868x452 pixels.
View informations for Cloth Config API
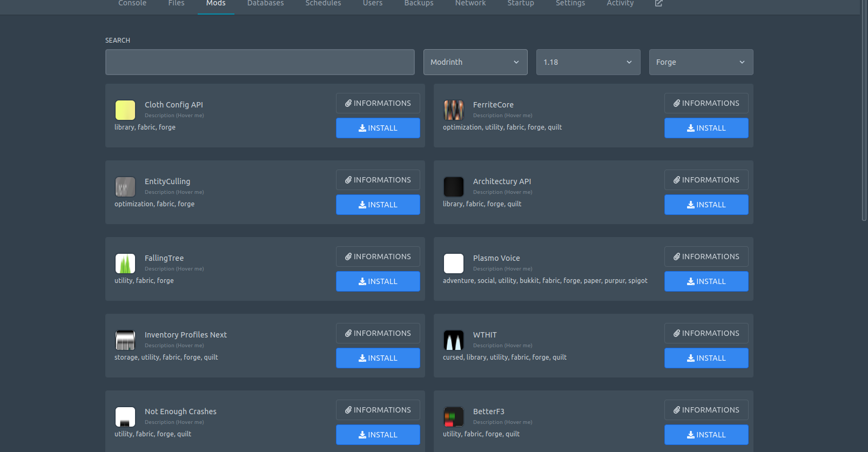[x=378, y=103]
